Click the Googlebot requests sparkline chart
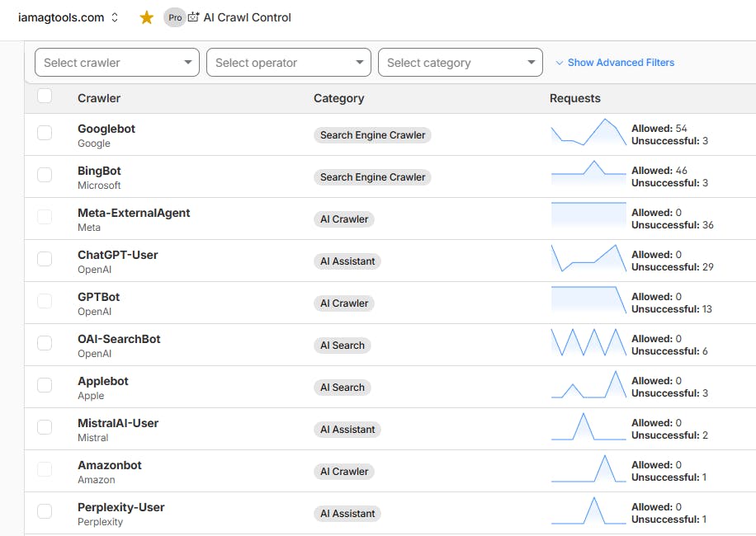Screen dimensions: 756x536 tap(588, 133)
